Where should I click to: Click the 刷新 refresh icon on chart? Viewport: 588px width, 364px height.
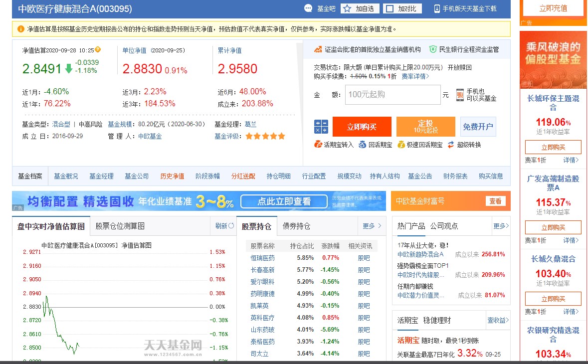[x=231, y=226]
